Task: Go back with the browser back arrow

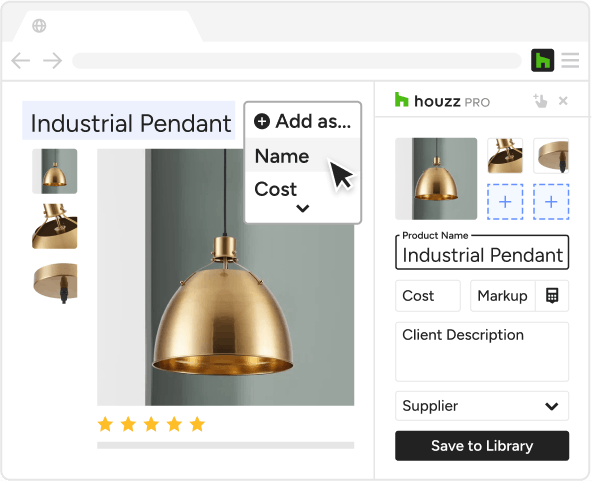Action: [20, 60]
